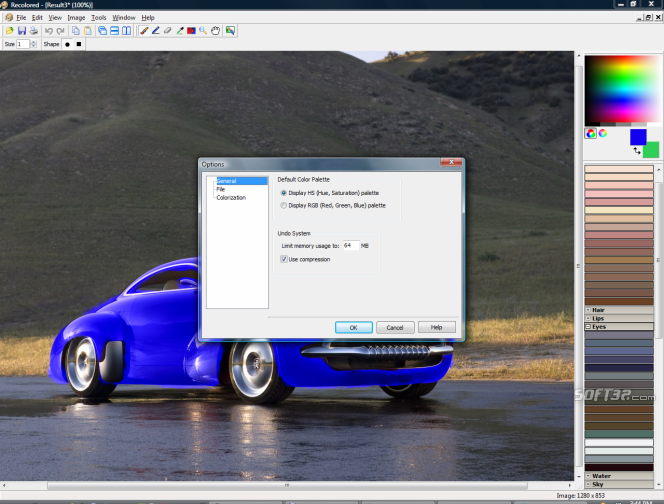Image resolution: width=664 pixels, height=504 pixels.
Task: Collapse the Eyes palette group
Action: [x=588, y=327]
